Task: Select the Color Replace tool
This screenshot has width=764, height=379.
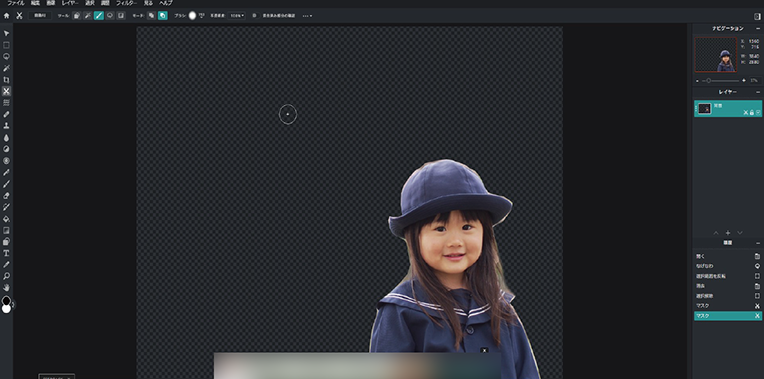Action: (x=6, y=207)
